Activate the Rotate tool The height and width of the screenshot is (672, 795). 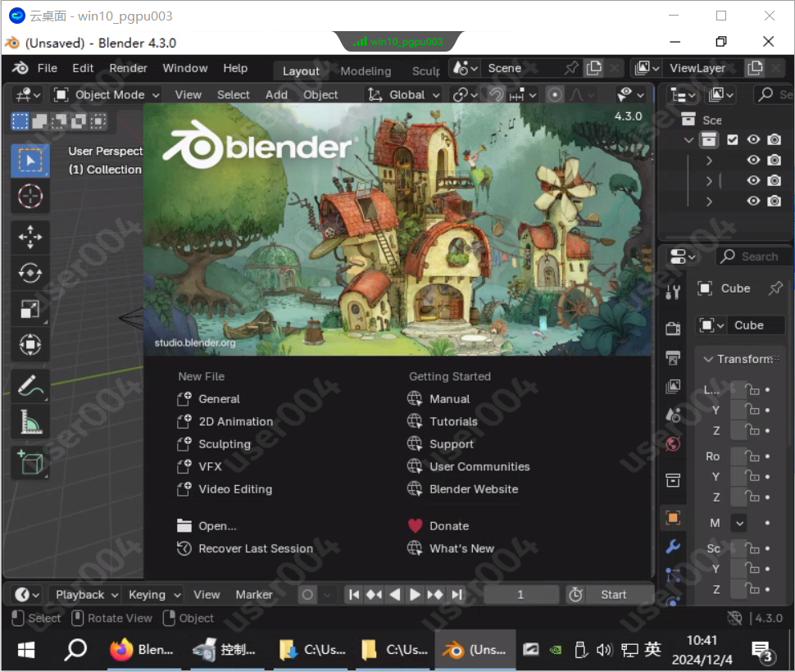coord(30,273)
